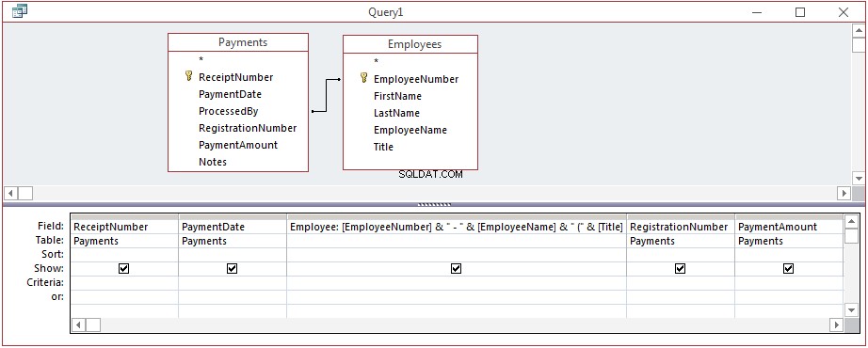Click the Employees table title header
This screenshot has height=348, width=868.
pyautogui.click(x=410, y=44)
